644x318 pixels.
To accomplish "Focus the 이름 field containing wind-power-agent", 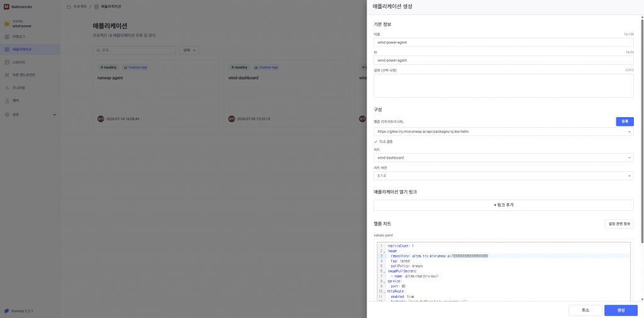I will pyautogui.click(x=504, y=42).
